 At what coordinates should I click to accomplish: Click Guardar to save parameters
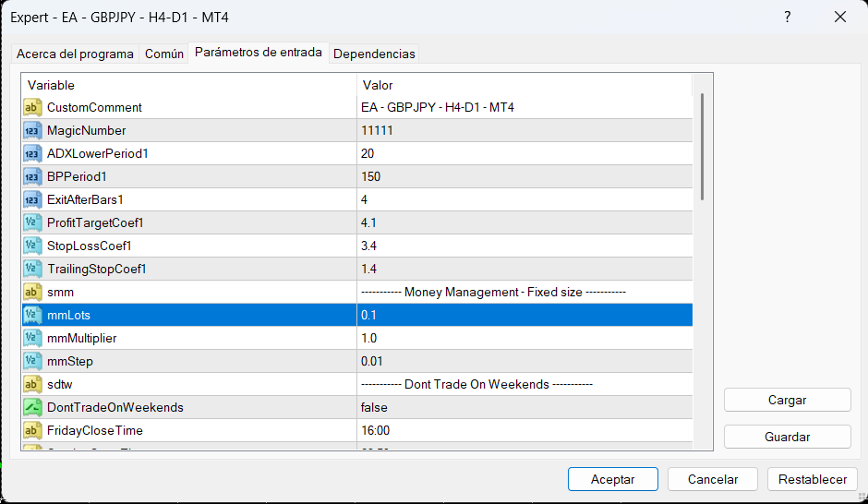[788, 437]
